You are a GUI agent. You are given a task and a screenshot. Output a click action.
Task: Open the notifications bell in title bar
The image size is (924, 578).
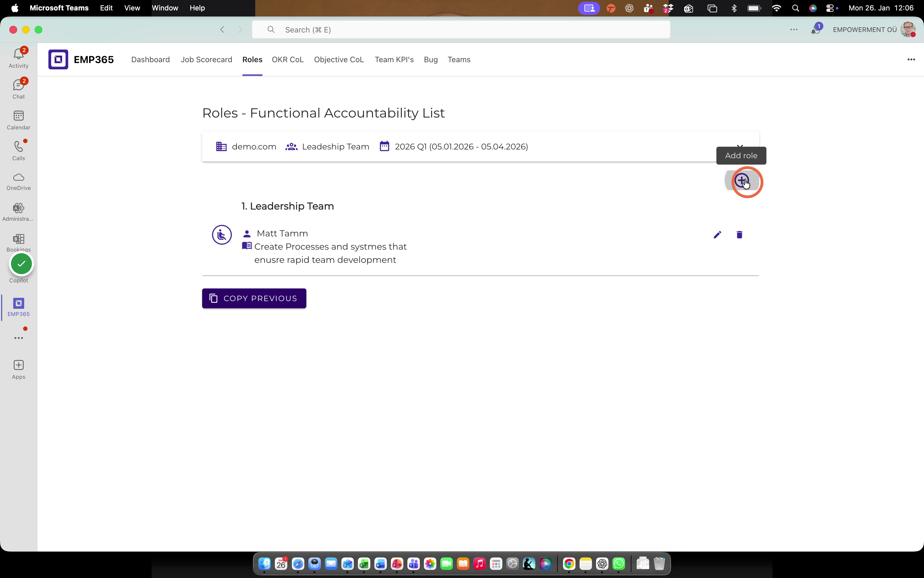pyautogui.click(x=815, y=30)
